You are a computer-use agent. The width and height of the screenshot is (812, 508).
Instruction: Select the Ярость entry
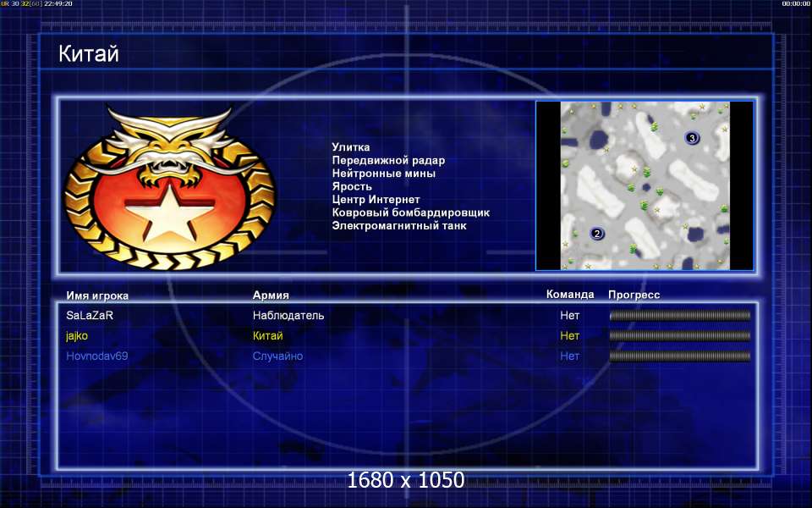(352, 186)
